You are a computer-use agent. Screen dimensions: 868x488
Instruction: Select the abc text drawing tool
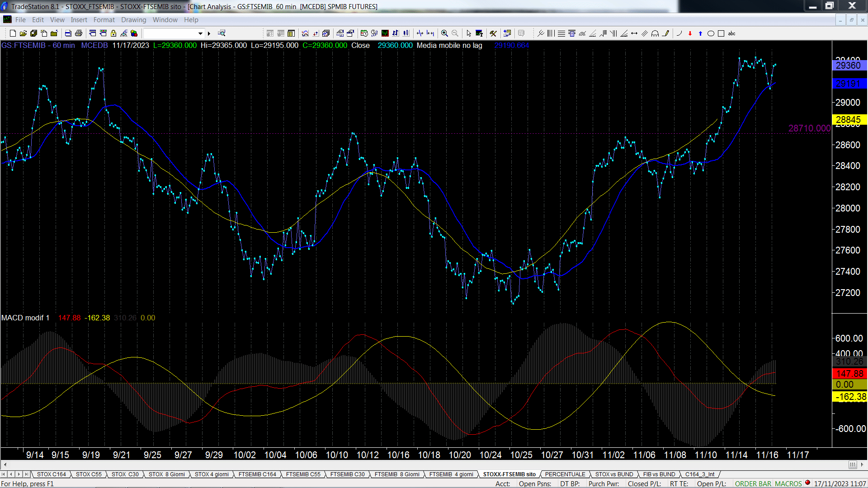click(732, 33)
